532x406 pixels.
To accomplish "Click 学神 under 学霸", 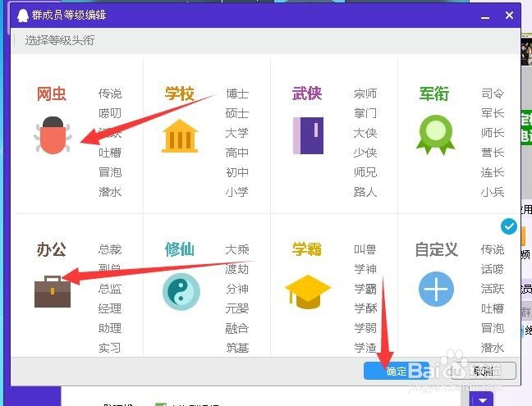I will [x=365, y=269].
